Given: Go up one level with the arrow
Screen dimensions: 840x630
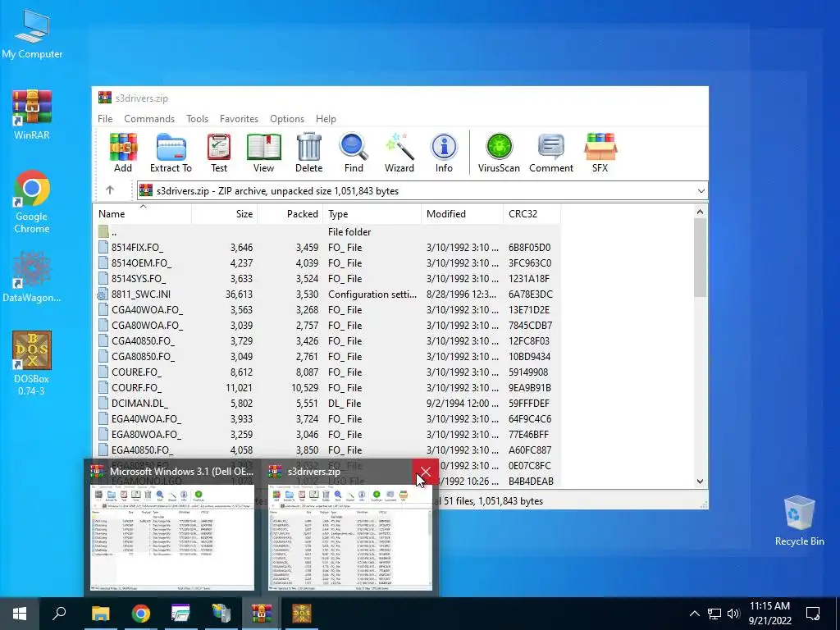Looking at the screenshot, I should click(x=110, y=190).
